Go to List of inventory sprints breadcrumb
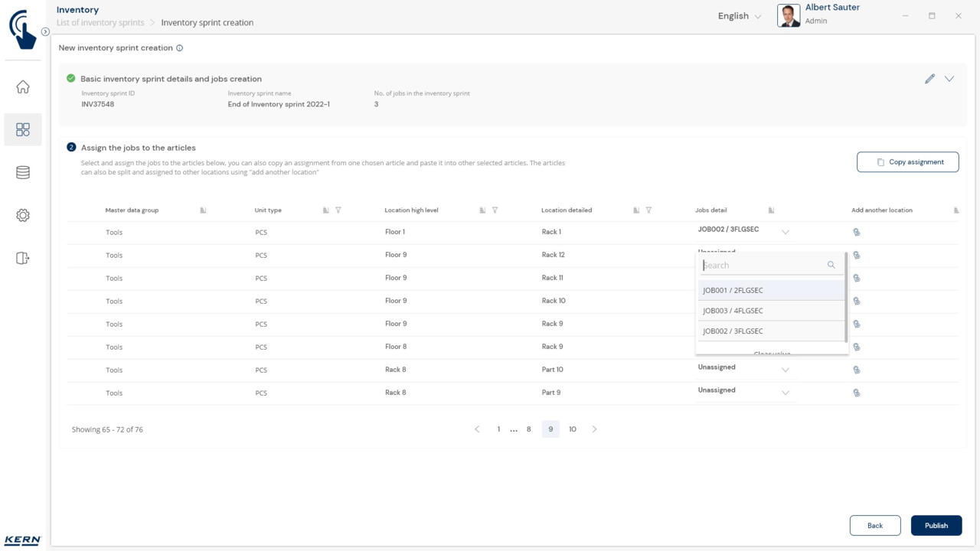The width and height of the screenshot is (980, 551). [x=100, y=23]
